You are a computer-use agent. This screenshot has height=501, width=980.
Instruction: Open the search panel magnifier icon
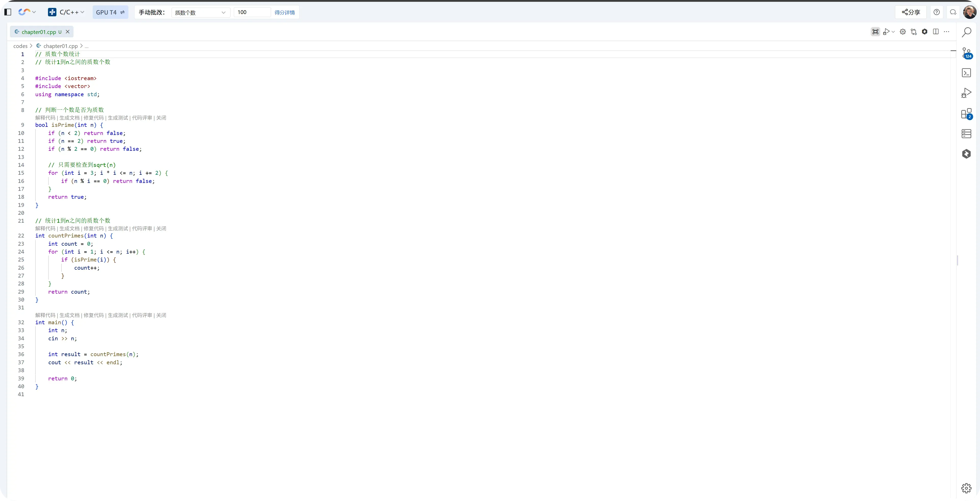(x=966, y=32)
